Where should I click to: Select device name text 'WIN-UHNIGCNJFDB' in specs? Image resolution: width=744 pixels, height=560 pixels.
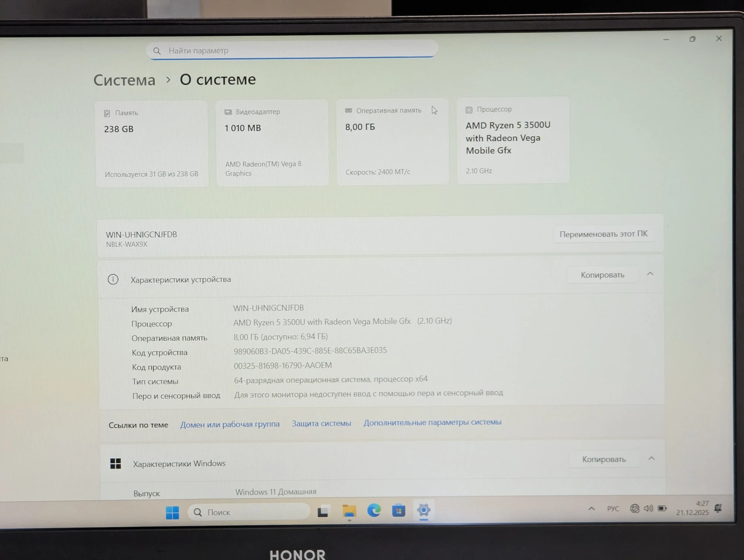268,308
